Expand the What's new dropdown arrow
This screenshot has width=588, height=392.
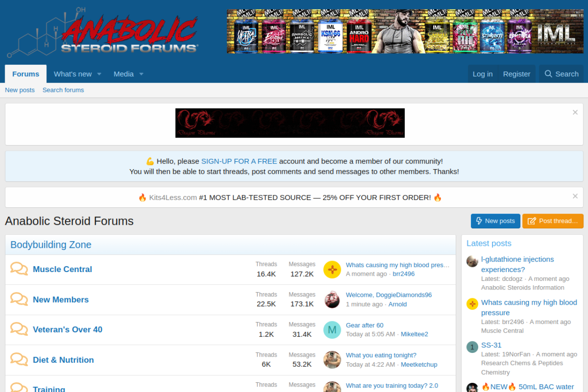(x=99, y=74)
